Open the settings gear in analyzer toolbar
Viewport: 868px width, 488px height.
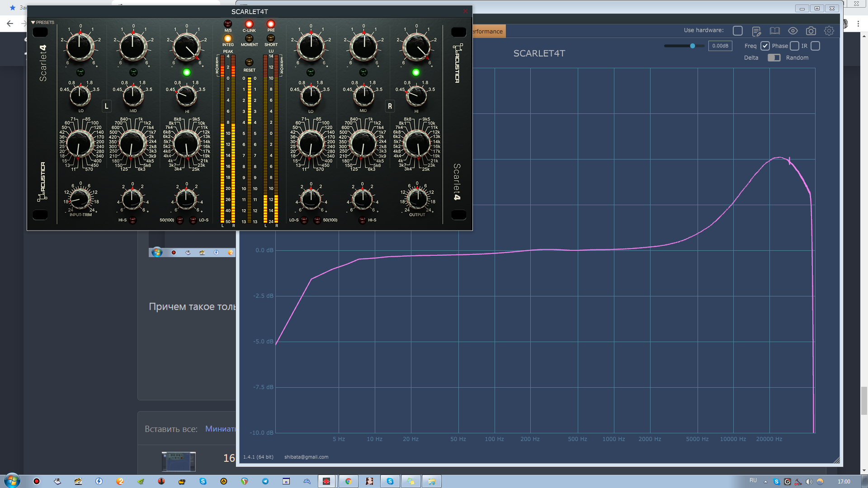tap(829, 31)
